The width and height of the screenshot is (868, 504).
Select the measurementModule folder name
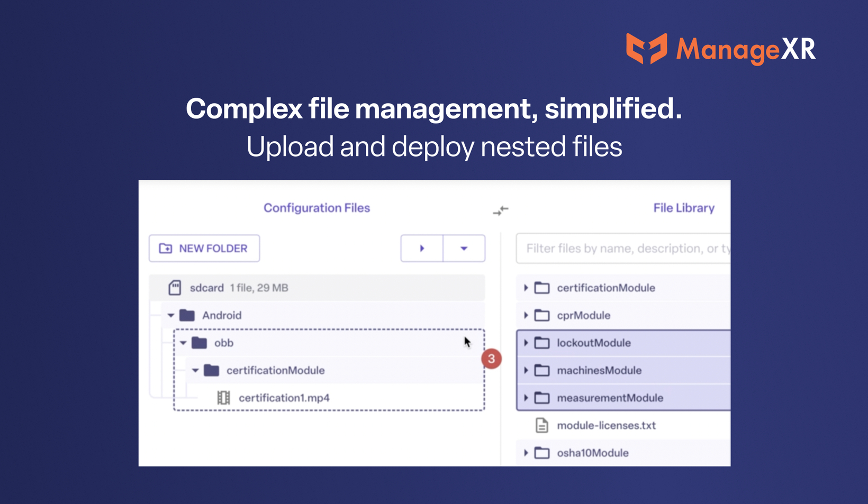point(610,398)
